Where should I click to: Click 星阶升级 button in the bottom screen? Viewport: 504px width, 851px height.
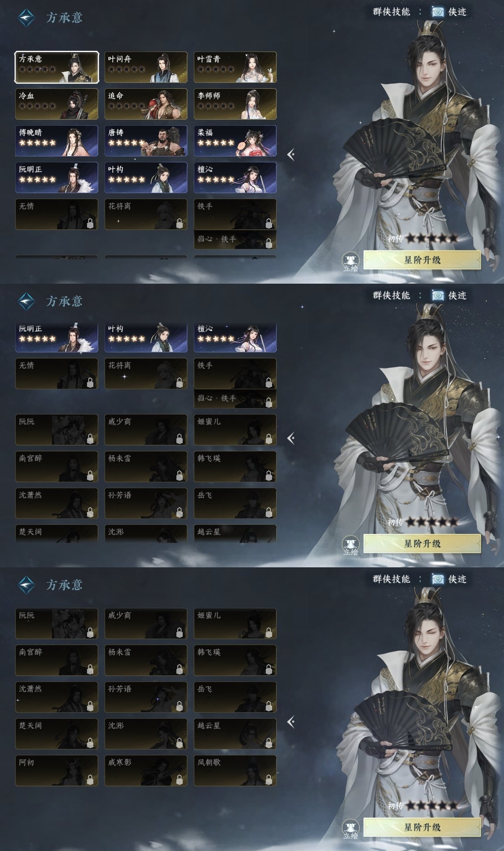[422, 827]
